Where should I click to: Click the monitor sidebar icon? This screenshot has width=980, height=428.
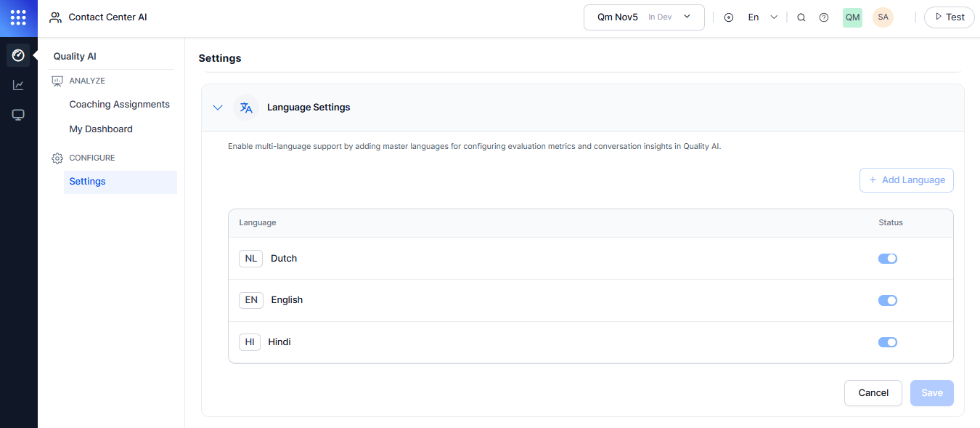(x=18, y=114)
